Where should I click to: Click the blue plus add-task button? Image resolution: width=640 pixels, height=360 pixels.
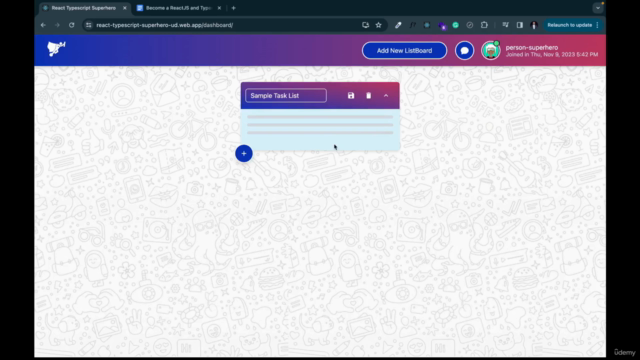coord(244,153)
